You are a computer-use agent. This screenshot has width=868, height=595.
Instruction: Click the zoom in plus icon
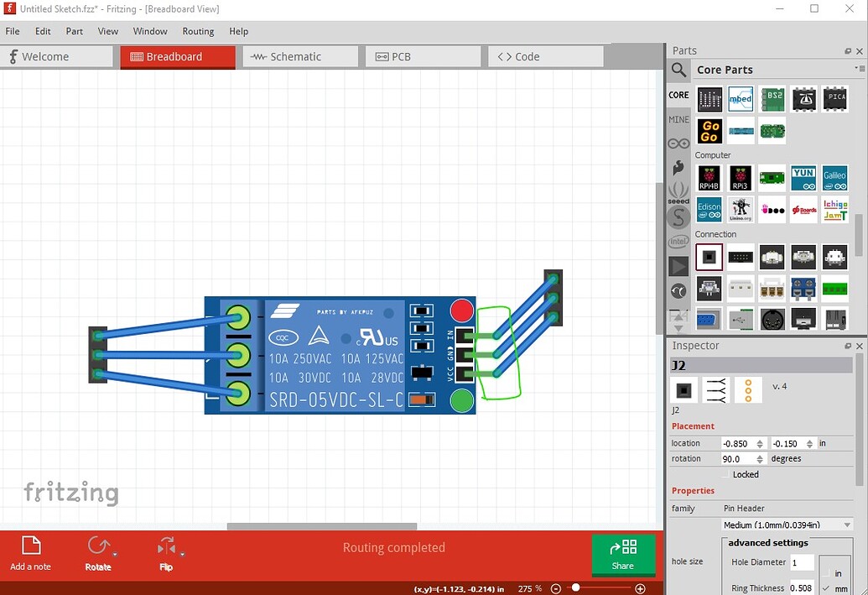pos(641,589)
